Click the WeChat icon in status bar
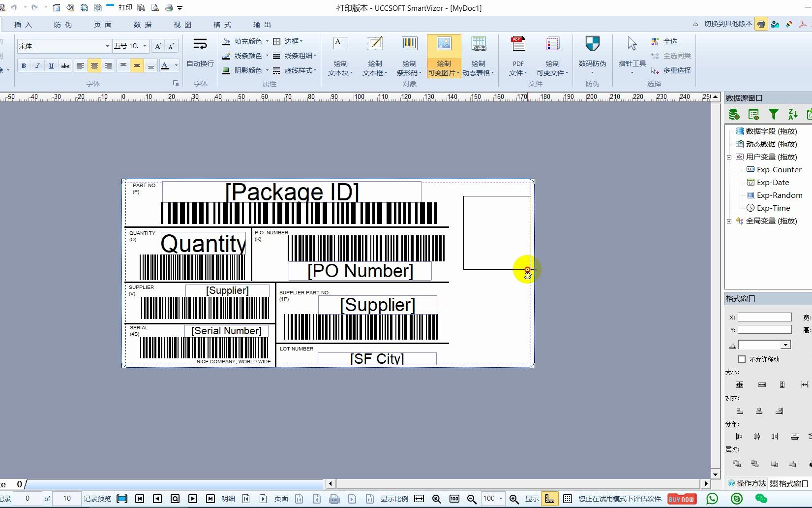The image size is (812, 508). [761, 499]
